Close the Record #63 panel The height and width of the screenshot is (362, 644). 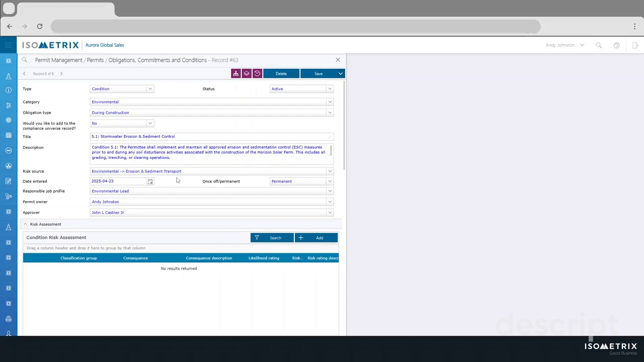(338, 60)
